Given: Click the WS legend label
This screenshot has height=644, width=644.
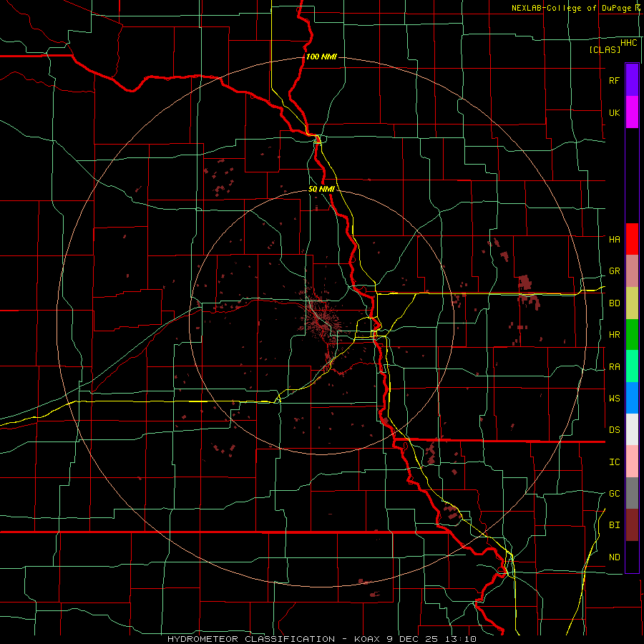Looking at the screenshot, I should [x=614, y=398].
